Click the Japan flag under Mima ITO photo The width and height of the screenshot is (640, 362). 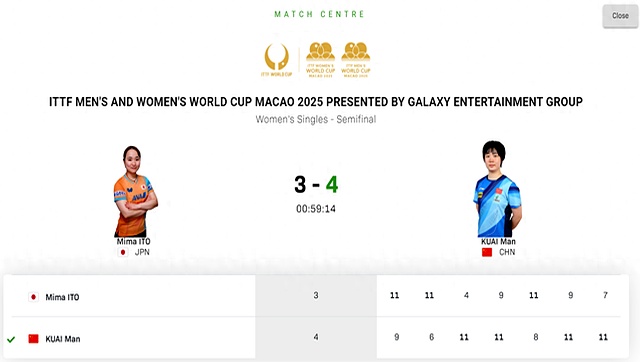click(x=122, y=252)
